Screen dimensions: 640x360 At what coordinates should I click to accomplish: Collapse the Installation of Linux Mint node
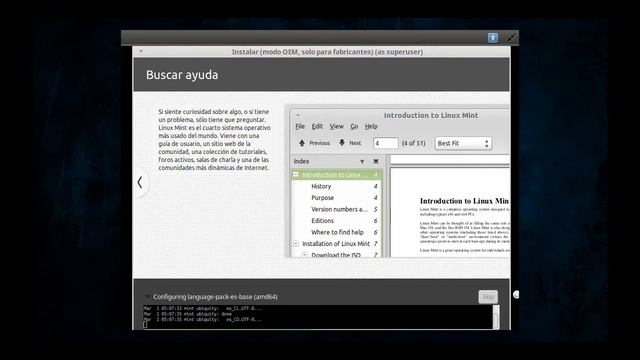pyautogui.click(x=296, y=244)
